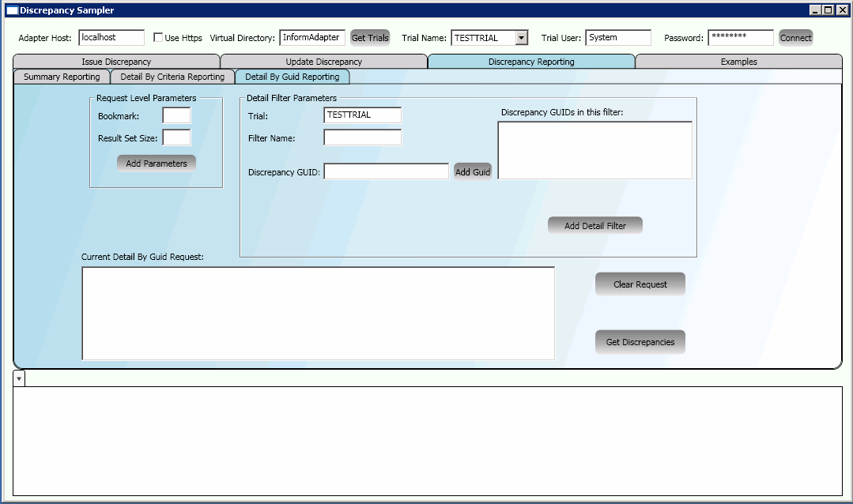Open Detail By Criteria Reporting sub-tab
This screenshot has width=853, height=504.
tap(172, 77)
